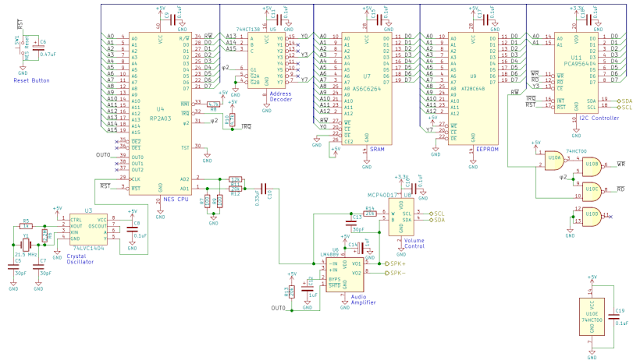The width and height of the screenshot is (640, 364).
Task: Click the C10 0.33uF coupling capacitor
Action: pyautogui.click(x=263, y=189)
